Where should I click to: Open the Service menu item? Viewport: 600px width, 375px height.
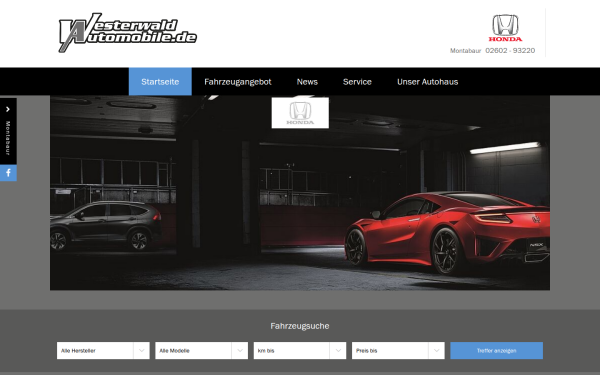pyautogui.click(x=357, y=82)
